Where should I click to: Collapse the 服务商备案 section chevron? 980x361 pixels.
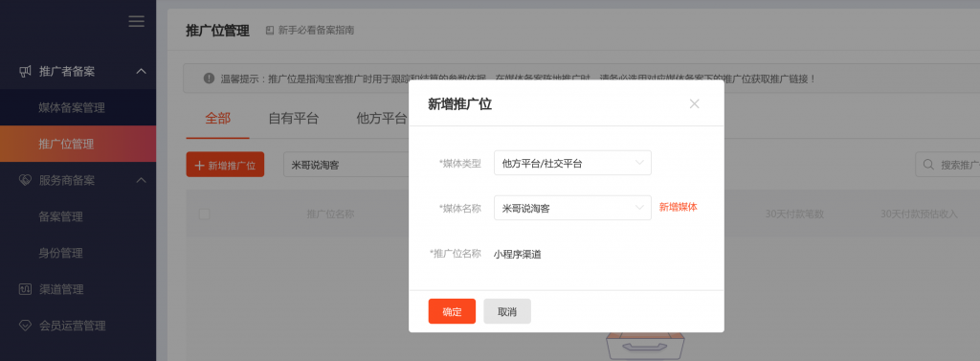pyautogui.click(x=142, y=181)
